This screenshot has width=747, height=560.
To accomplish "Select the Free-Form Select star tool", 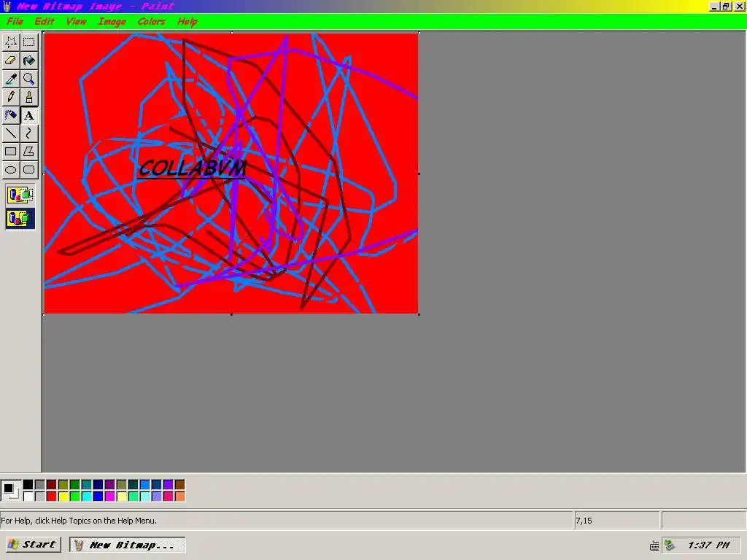I will click(x=11, y=42).
